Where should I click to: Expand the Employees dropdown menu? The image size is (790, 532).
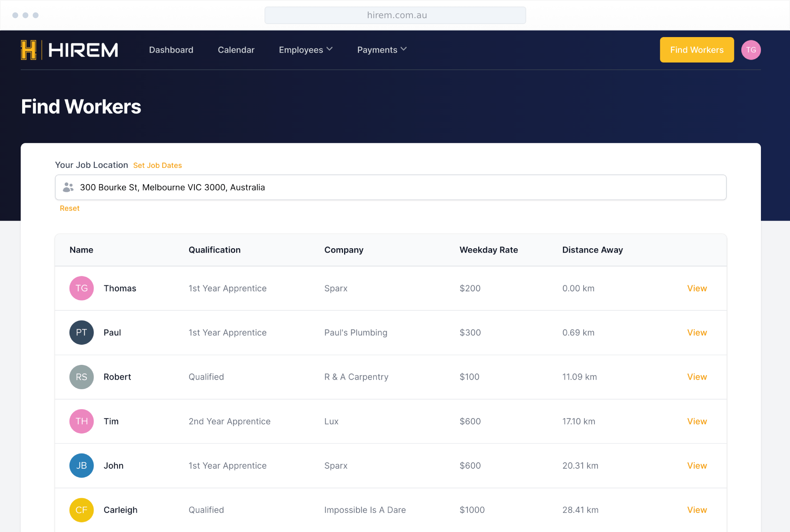tap(306, 50)
